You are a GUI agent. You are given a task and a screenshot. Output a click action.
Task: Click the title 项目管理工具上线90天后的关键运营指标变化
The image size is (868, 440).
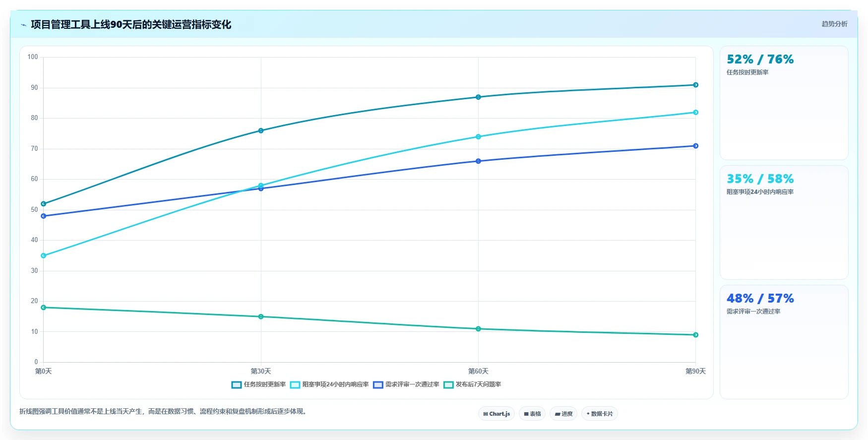131,25
